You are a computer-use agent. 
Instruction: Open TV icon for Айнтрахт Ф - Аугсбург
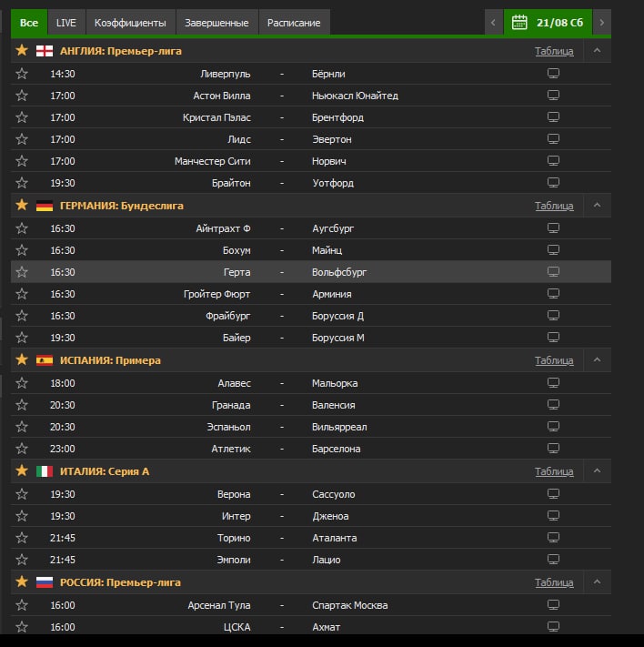coord(553,228)
